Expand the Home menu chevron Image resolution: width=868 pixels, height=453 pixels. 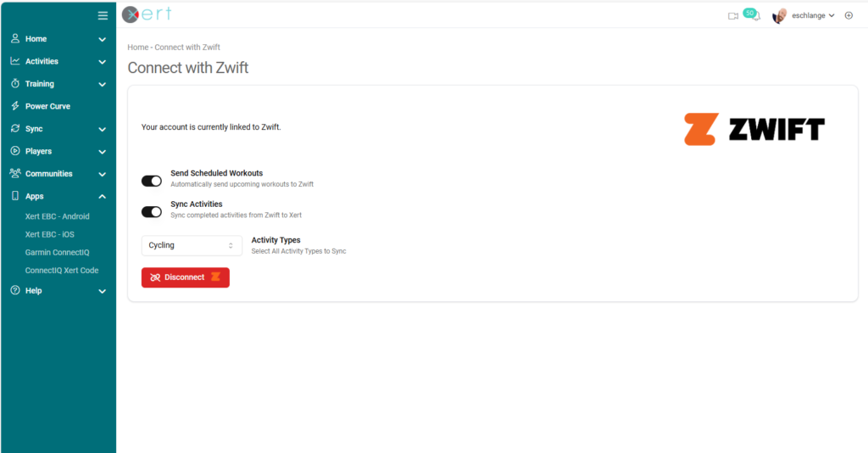(102, 39)
